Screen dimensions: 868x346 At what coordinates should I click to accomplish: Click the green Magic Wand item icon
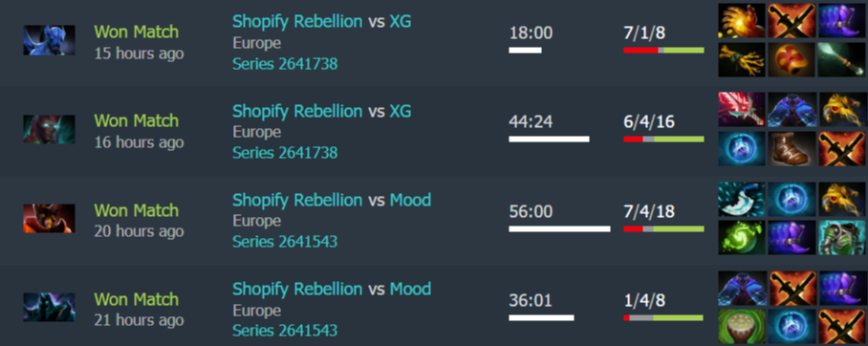841,59
